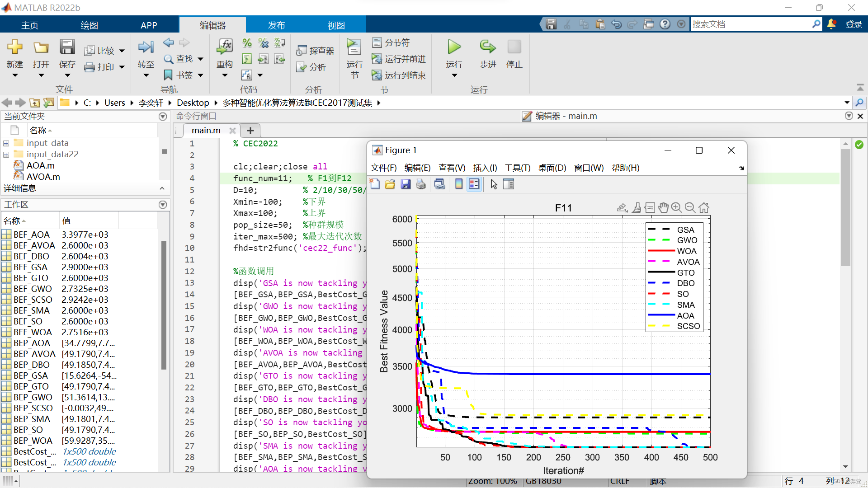Viewport: 868px width, 488px height.
Task: Open the 比较 dropdown arrow
Action: tap(122, 51)
